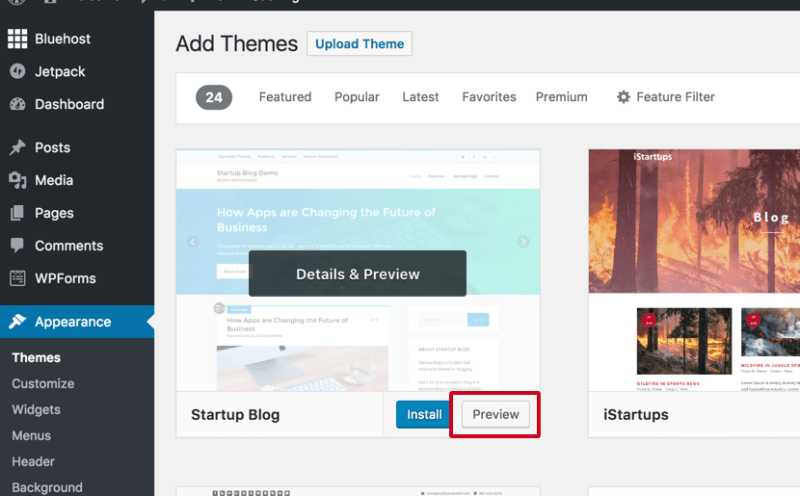Click the Pages document icon
The height and width of the screenshot is (496, 800).
click(x=17, y=213)
